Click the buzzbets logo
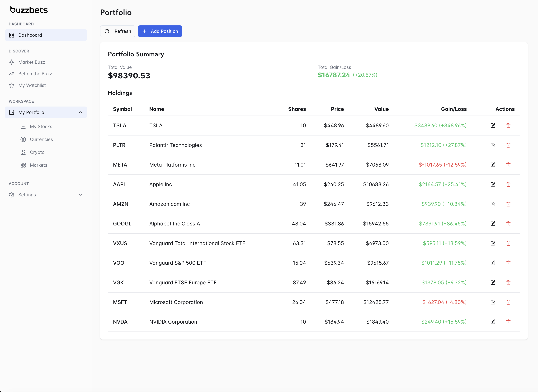Image resolution: width=538 pixels, height=392 pixels. pos(29,10)
